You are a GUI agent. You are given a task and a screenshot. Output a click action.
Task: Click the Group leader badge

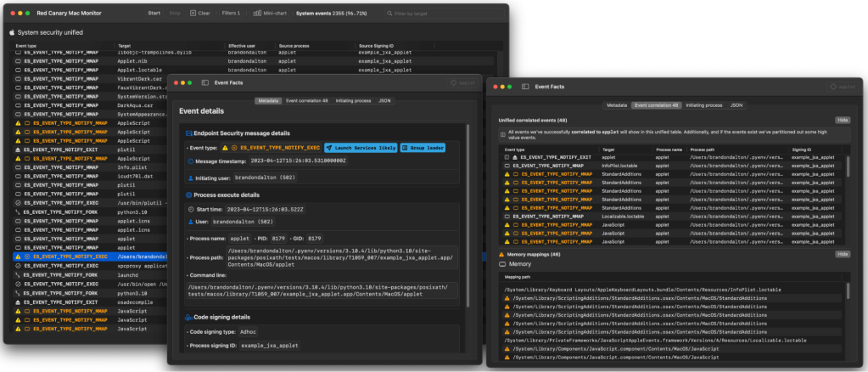point(423,147)
